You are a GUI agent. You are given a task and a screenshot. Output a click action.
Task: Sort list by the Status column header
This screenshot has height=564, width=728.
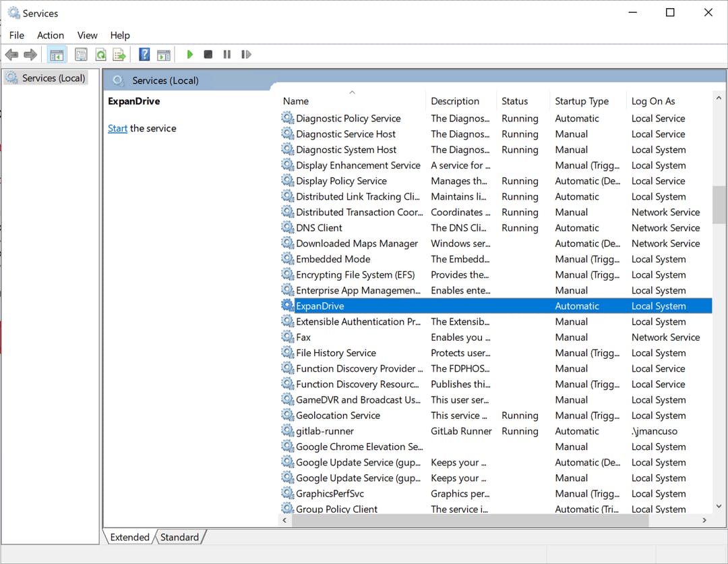(515, 101)
